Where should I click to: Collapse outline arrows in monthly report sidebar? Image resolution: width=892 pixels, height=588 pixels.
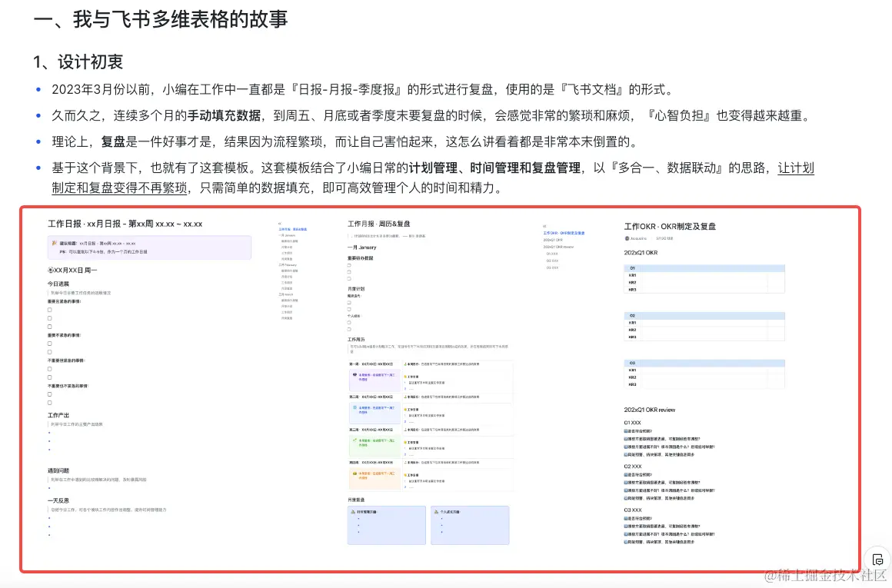tap(280, 224)
